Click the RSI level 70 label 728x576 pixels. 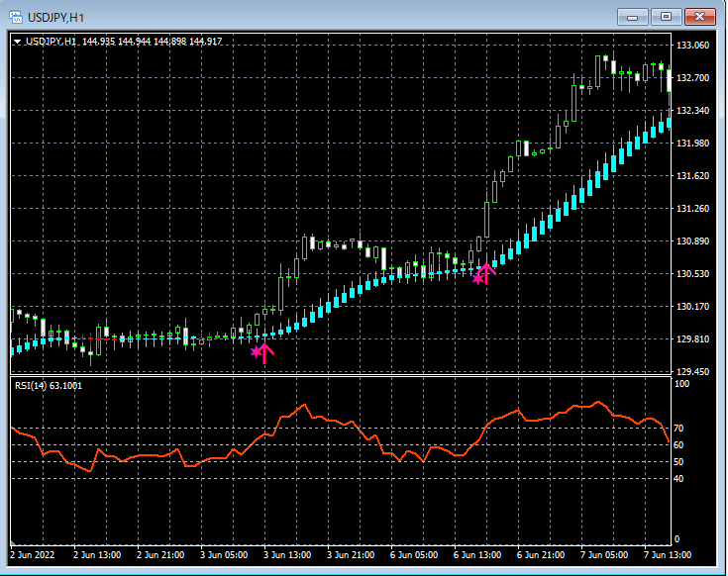point(678,429)
